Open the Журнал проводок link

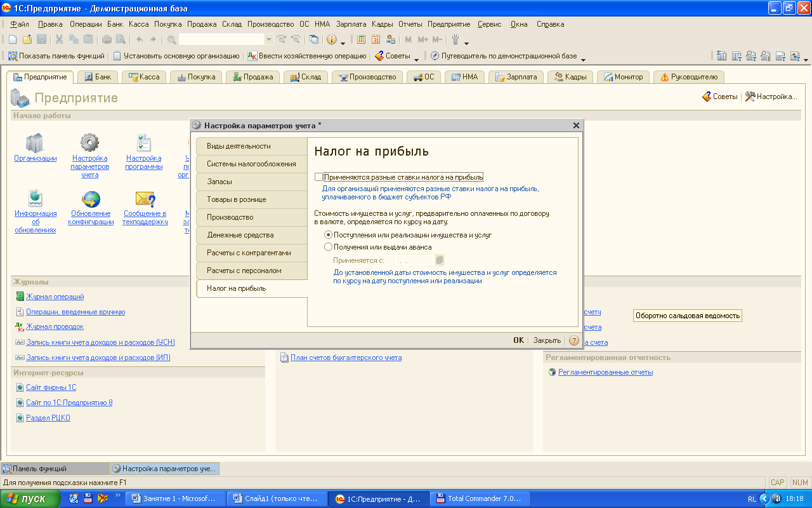(x=55, y=326)
